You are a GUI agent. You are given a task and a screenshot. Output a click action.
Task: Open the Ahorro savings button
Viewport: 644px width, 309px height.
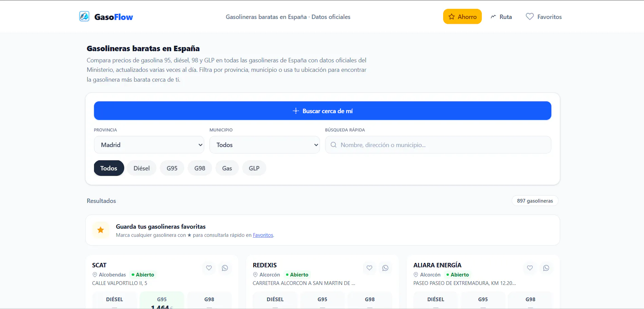click(x=462, y=17)
